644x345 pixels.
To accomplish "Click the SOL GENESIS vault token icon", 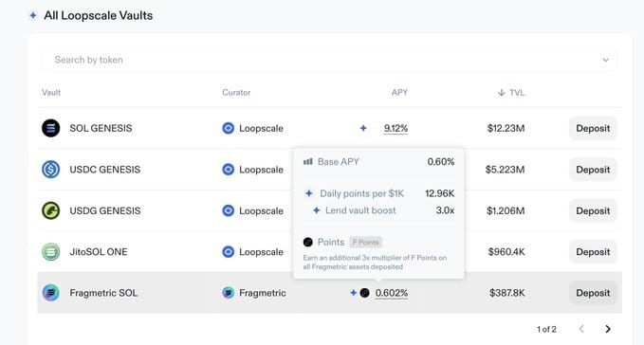I will tap(50, 128).
